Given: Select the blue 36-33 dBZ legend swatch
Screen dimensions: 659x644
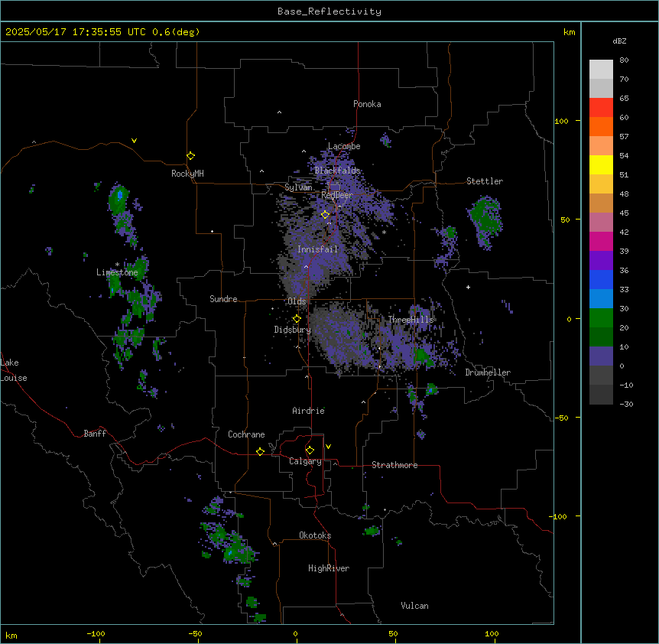Looking at the screenshot, I should point(601,279).
